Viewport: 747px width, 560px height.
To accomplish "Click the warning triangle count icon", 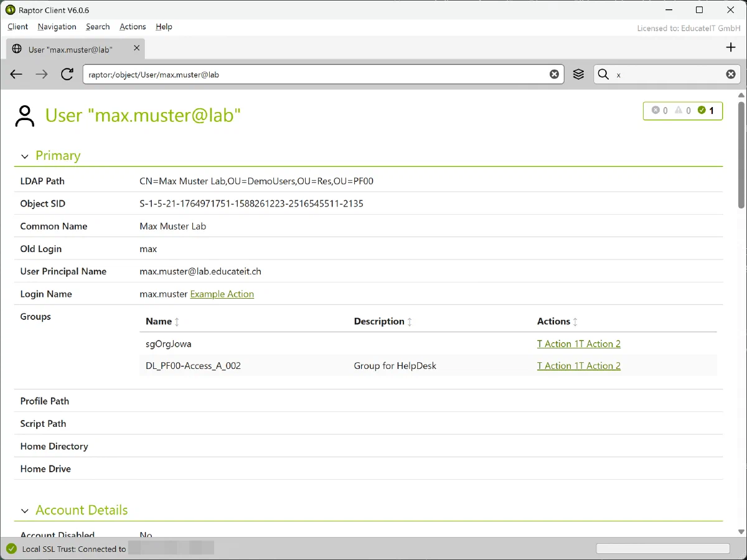I will click(679, 111).
